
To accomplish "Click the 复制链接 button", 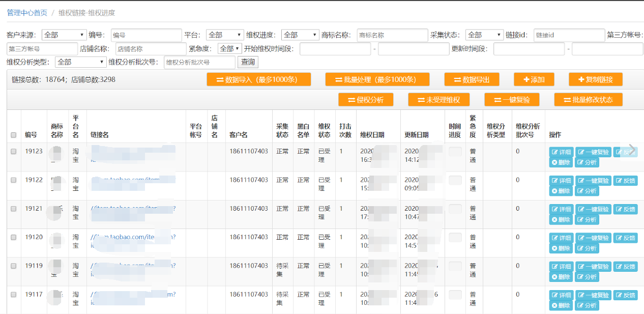I will [596, 79].
